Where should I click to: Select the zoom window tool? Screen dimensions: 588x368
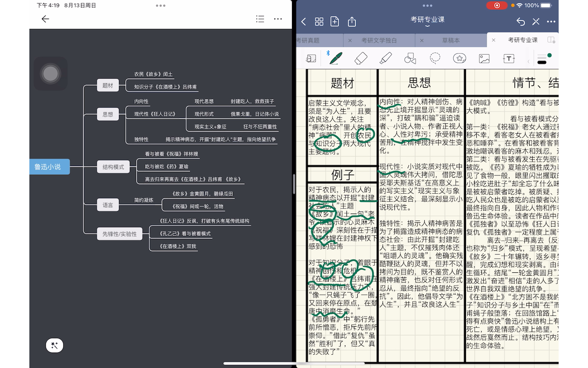click(x=311, y=58)
